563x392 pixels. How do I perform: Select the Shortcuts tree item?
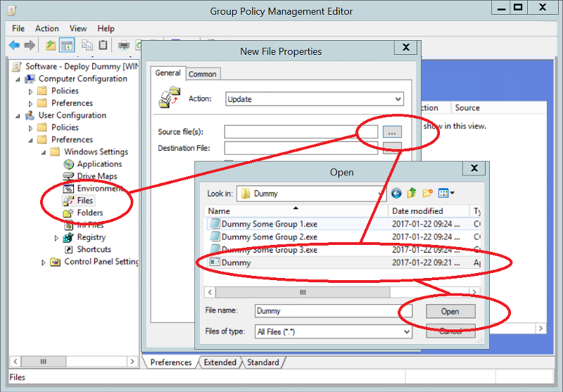click(x=94, y=250)
